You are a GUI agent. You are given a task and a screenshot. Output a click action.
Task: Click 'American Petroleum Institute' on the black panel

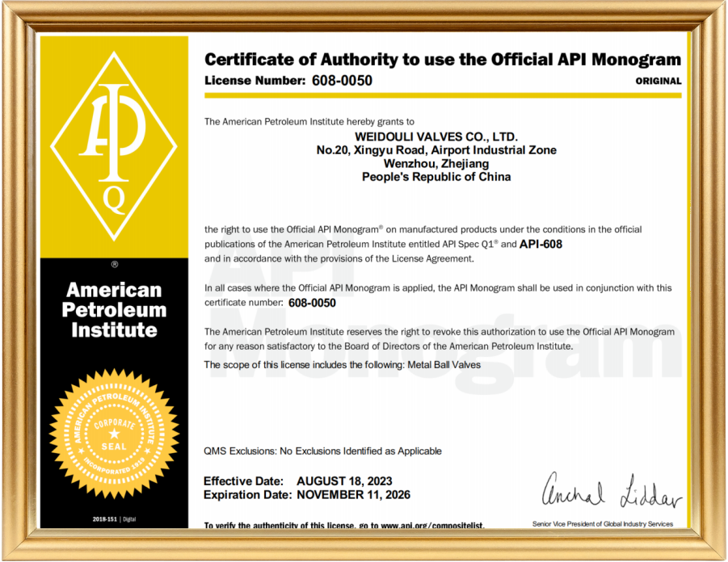coord(114,310)
